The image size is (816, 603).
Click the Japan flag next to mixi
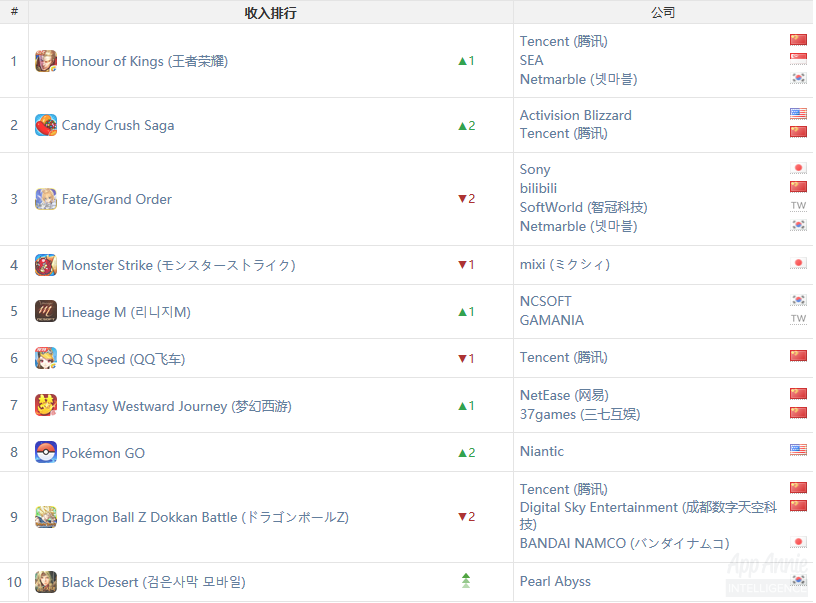click(x=798, y=263)
